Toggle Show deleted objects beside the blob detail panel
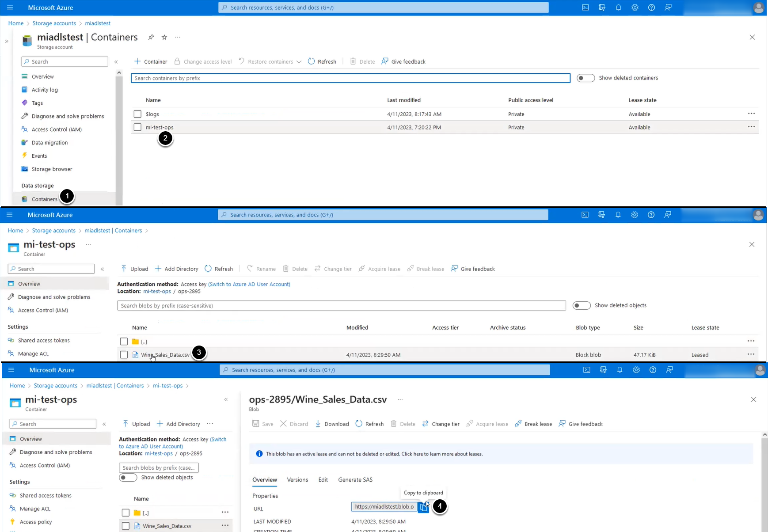The width and height of the screenshot is (768, 532). pos(128,477)
